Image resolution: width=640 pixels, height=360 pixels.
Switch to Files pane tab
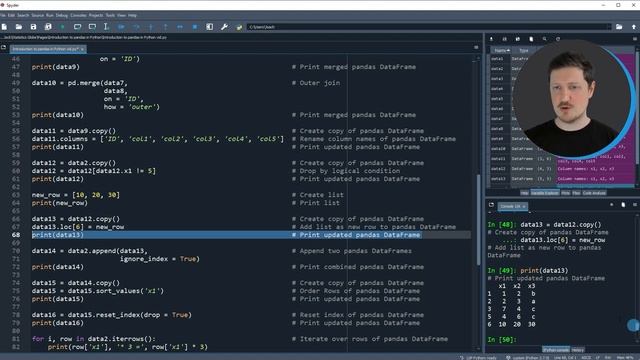(576, 193)
